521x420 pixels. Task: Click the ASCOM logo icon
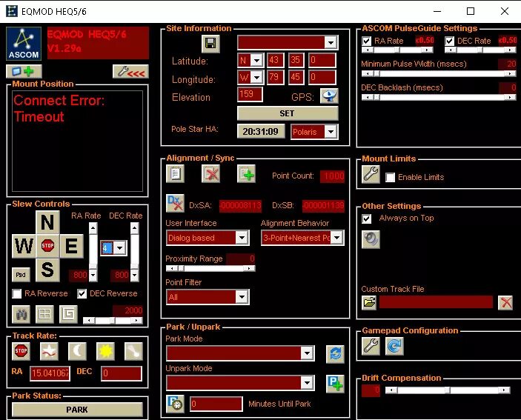point(24,44)
